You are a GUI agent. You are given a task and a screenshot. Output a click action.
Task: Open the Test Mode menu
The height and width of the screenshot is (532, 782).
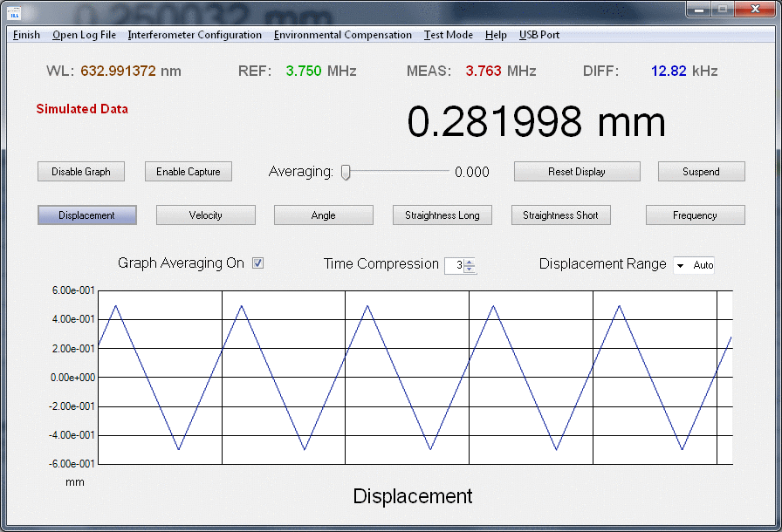coord(448,35)
